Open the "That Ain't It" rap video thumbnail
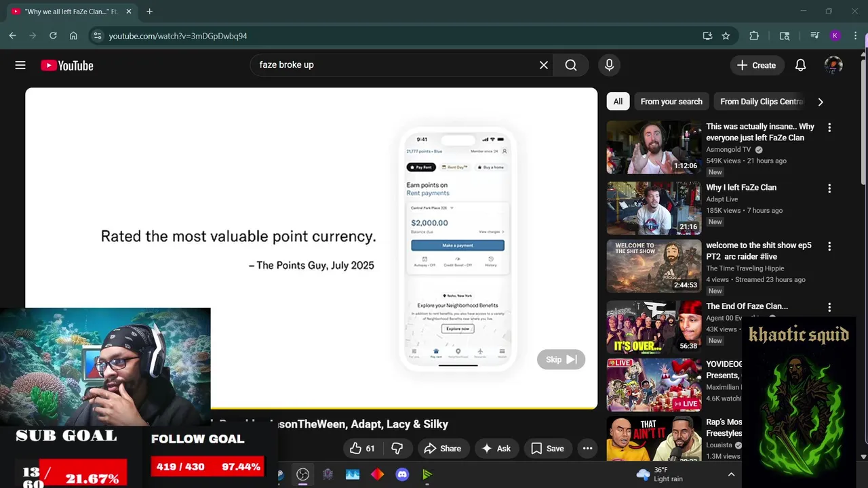This screenshot has width=868, height=488. (654, 439)
